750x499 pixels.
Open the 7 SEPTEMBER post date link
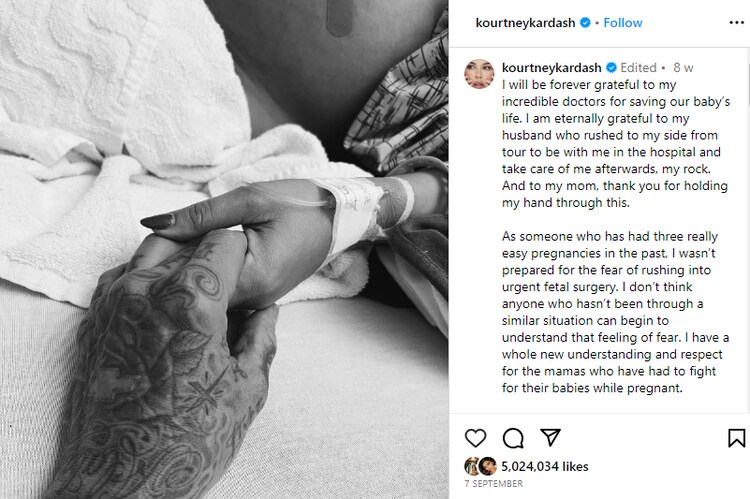pos(494,484)
